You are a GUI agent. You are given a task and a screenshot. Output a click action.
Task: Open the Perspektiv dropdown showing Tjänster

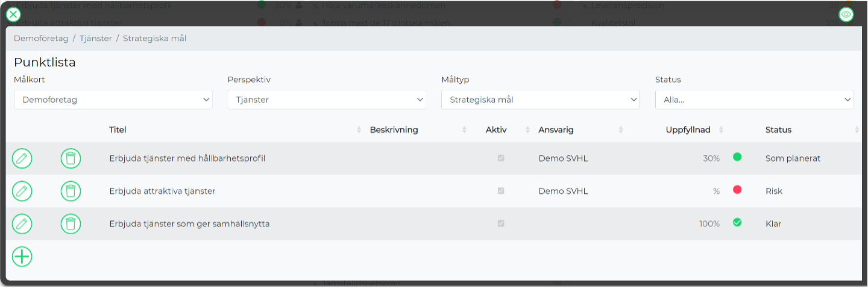click(327, 100)
